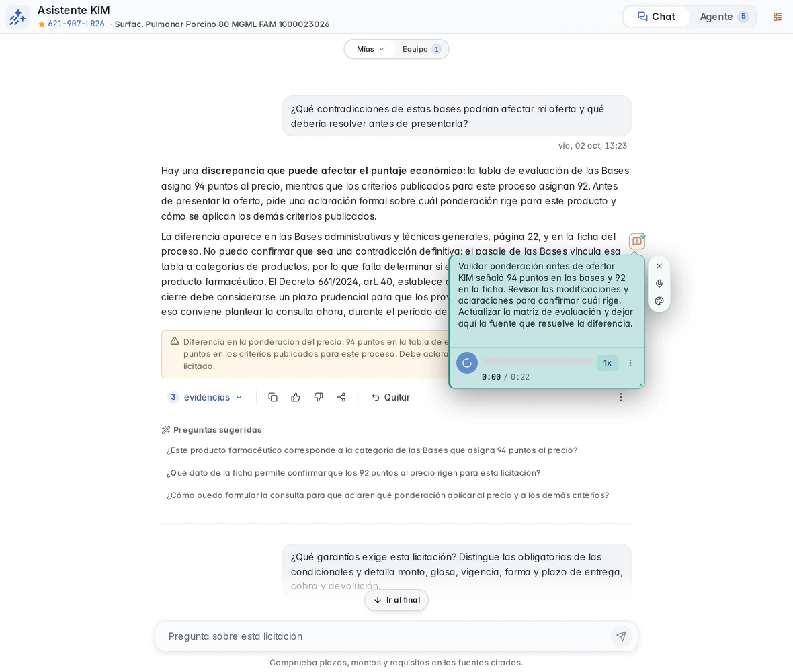Change the 1x playback speed
Screen dimensions: 793x672
click(608, 363)
